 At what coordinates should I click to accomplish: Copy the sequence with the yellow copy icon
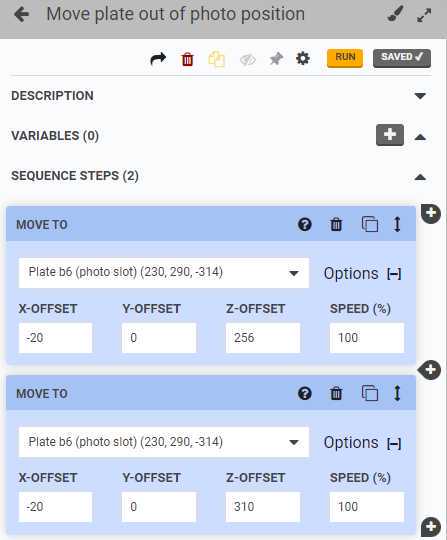[x=217, y=59]
